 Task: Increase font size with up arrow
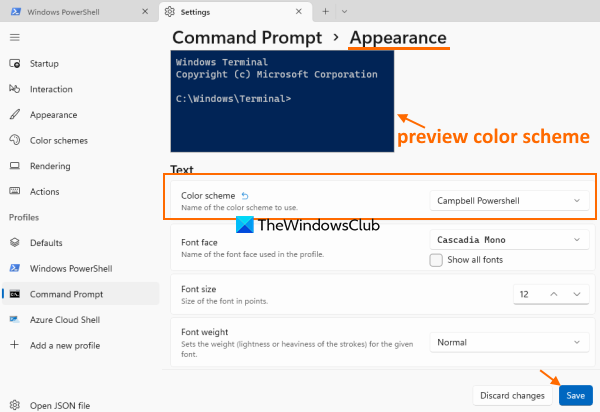[554, 294]
